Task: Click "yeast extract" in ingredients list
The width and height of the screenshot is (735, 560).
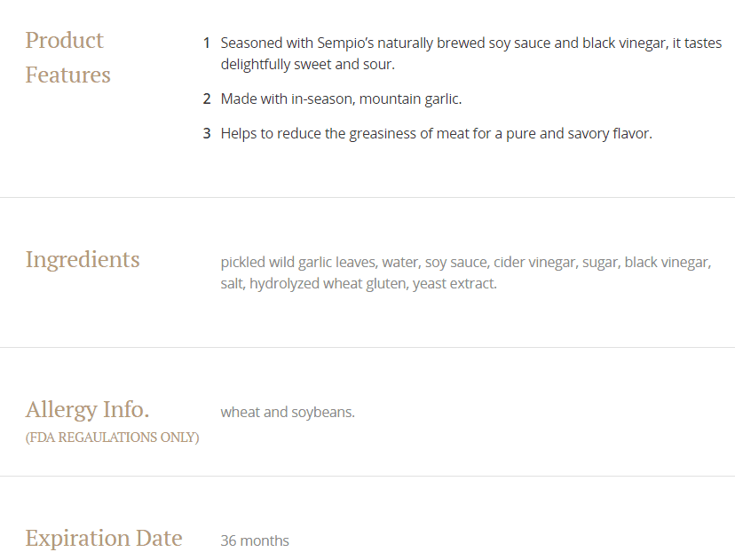Action: [x=454, y=284]
